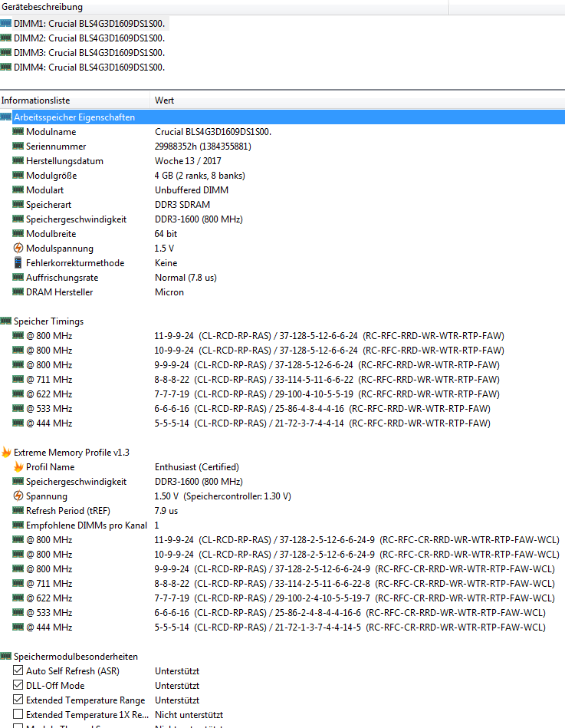
Task: Click the value Normal (7.8 us)
Action: click(x=186, y=277)
